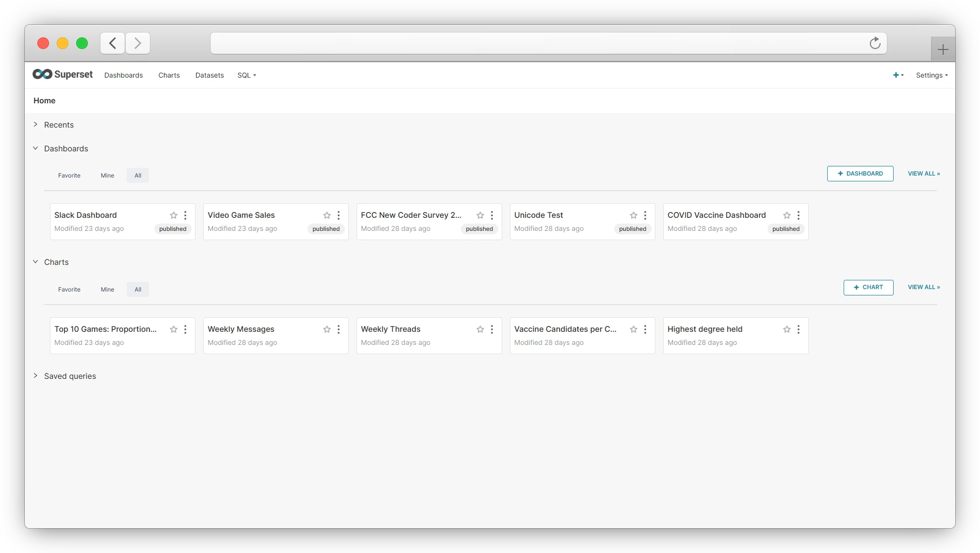Click the browser back arrow

click(113, 43)
